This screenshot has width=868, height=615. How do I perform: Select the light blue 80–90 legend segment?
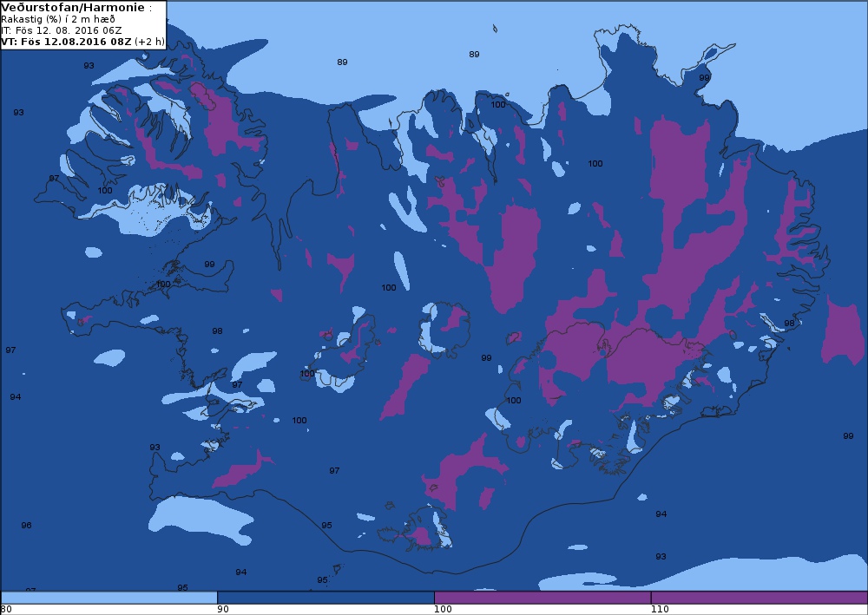pos(109,598)
